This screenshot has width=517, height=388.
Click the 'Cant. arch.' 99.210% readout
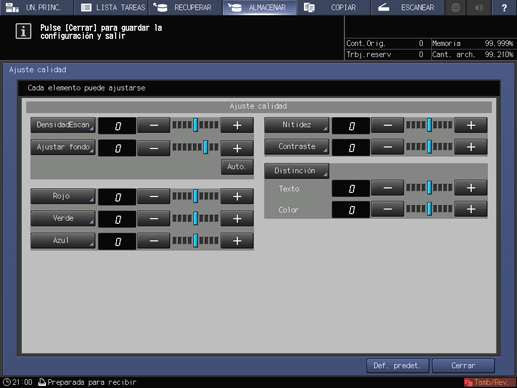tap(473, 55)
